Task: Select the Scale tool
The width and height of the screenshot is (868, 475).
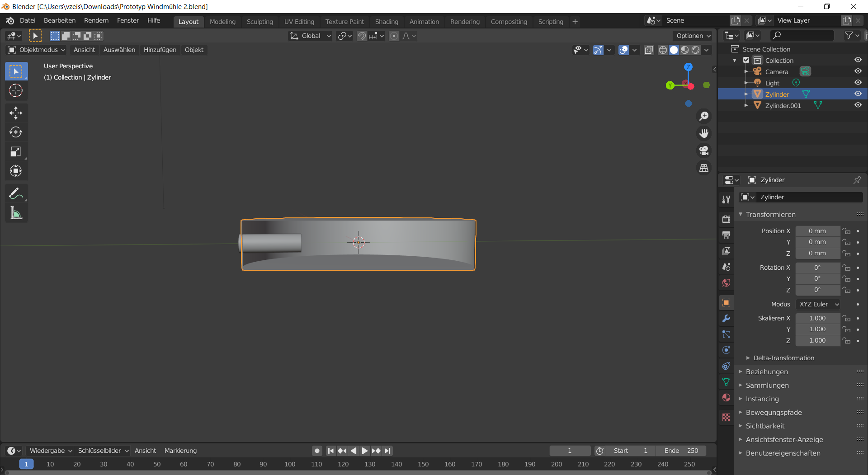Action: coord(16,151)
